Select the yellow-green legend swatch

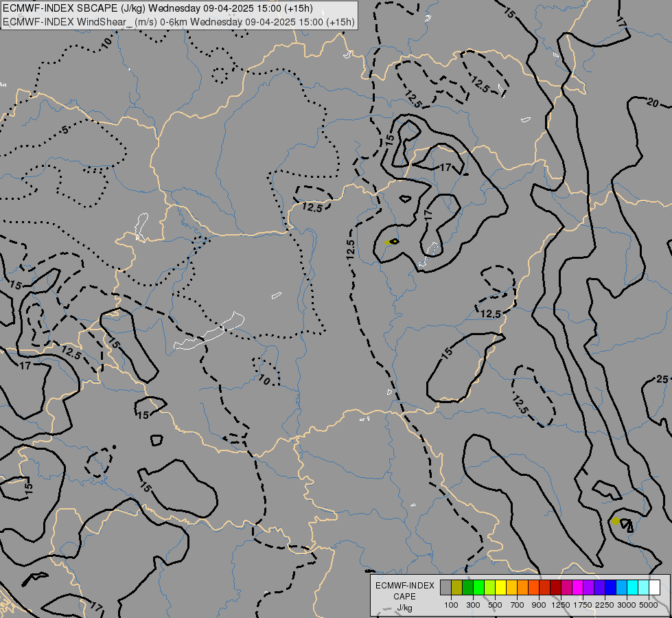[490, 587]
